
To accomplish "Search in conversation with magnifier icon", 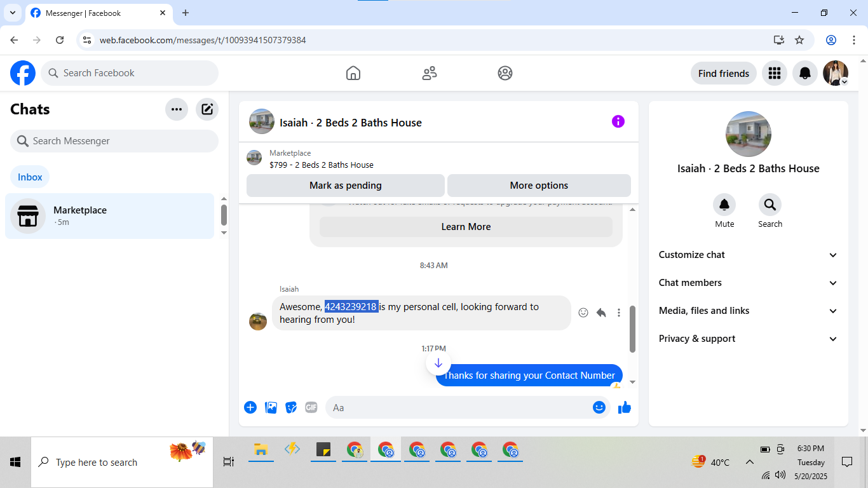I will (770, 205).
